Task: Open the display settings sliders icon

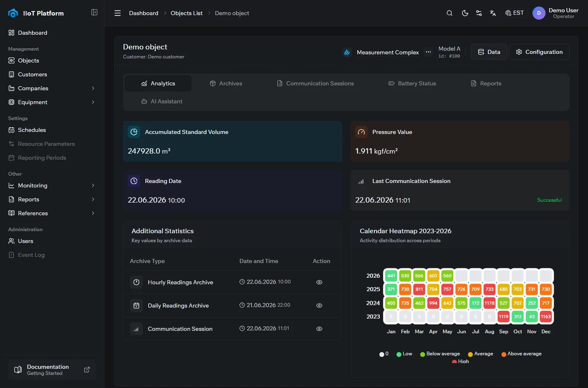Action: [x=479, y=13]
